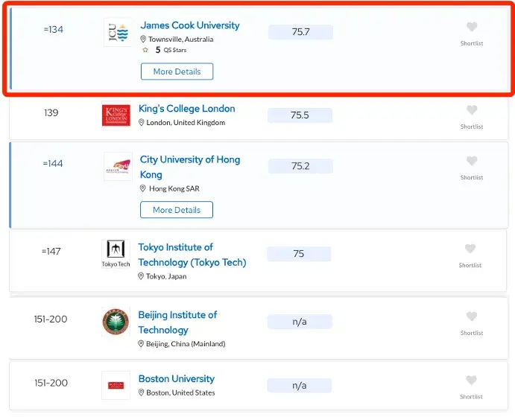Open the City University of Hong Kong link
The width and height of the screenshot is (515, 420).
click(190, 167)
